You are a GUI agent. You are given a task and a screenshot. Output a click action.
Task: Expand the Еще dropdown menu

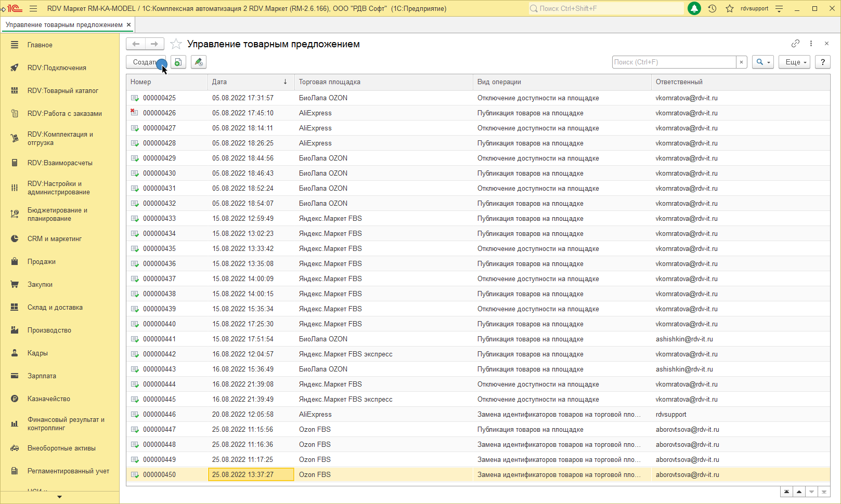click(794, 62)
